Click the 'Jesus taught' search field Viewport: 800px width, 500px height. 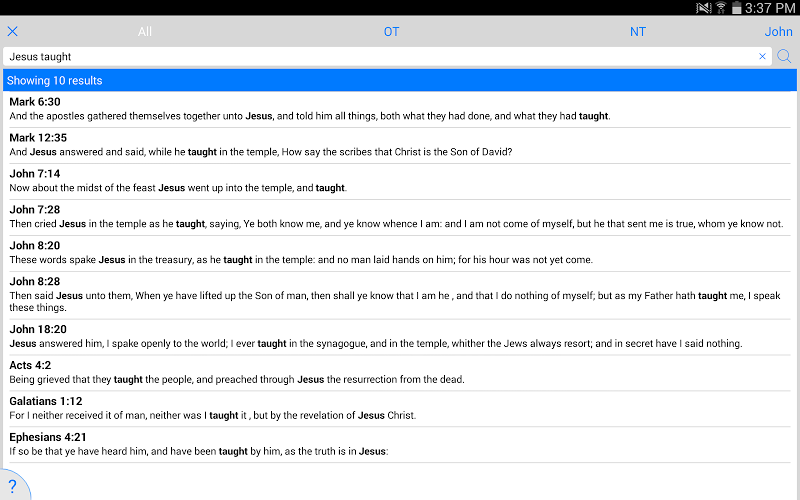coord(380,57)
